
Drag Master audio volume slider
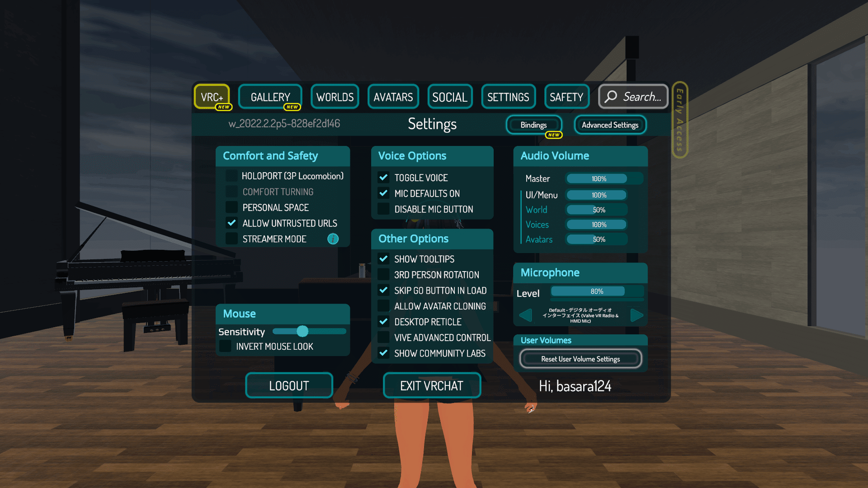(598, 178)
